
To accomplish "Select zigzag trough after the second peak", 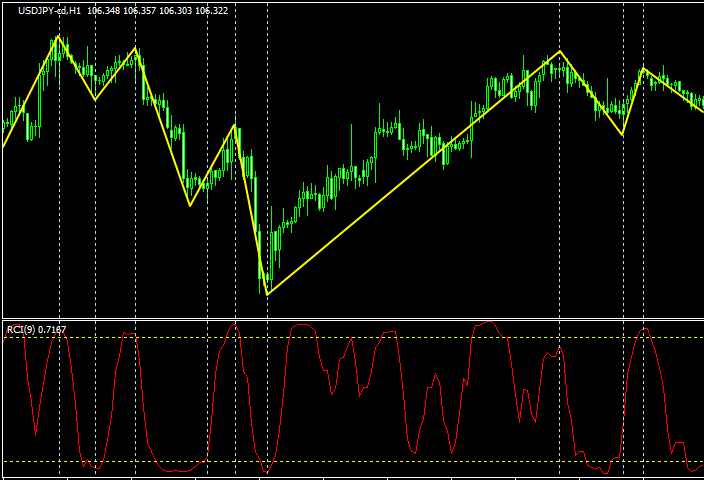I will [190, 206].
